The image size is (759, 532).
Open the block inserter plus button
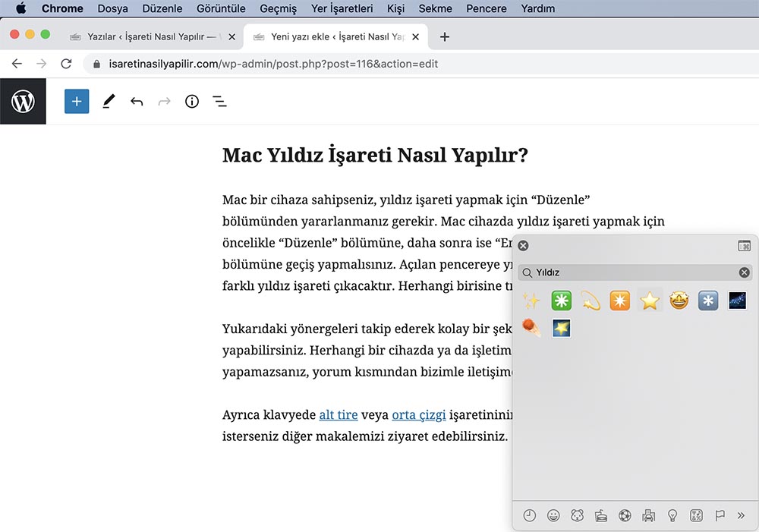click(77, 101)
